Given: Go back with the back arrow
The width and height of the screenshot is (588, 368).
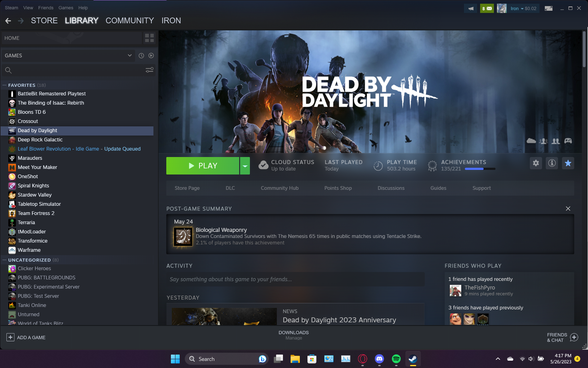Looking at the screenshot, I should pos(8,21).
